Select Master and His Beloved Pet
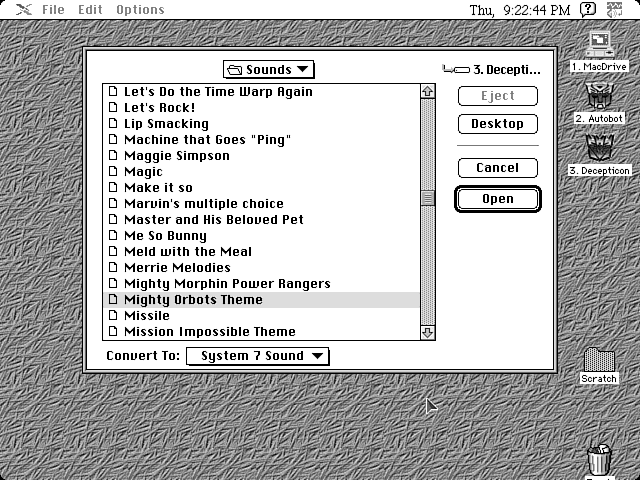This screenshot has height=480, width=640. (x=261, y=220)
